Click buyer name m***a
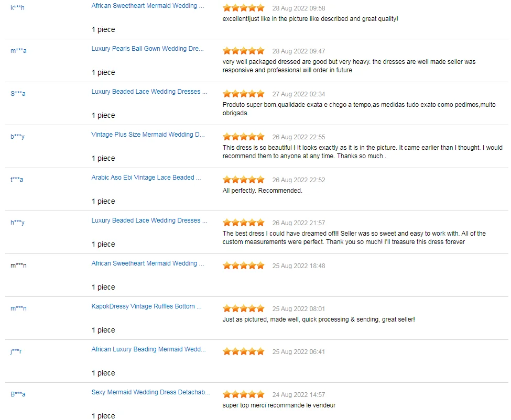 tap(18, 51)
